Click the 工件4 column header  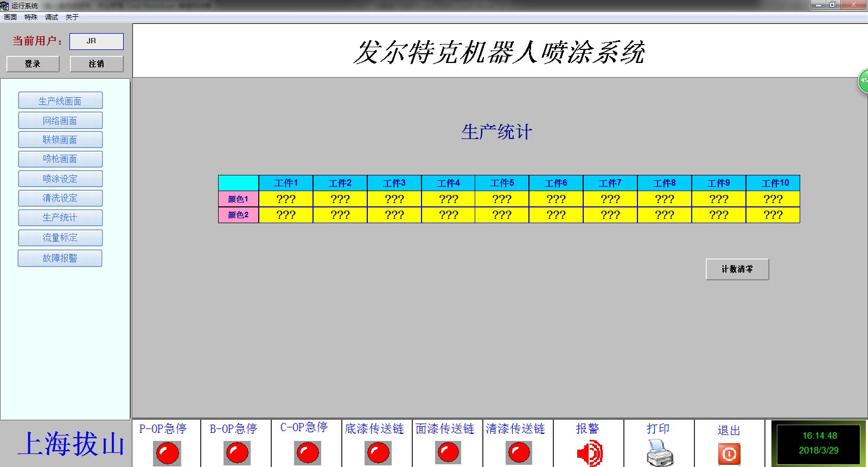tap(448, 183)
